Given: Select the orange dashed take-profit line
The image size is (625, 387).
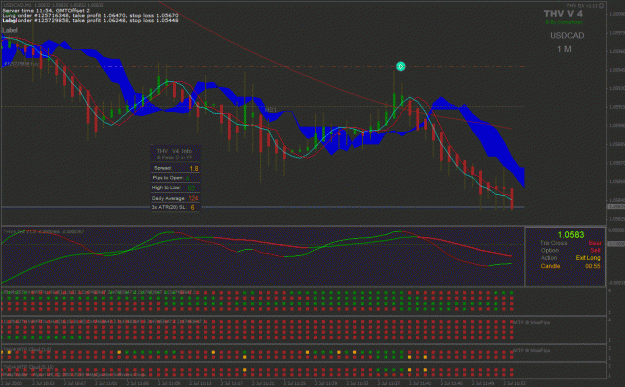Looking at the screenshot, I should tap(263, 66).
